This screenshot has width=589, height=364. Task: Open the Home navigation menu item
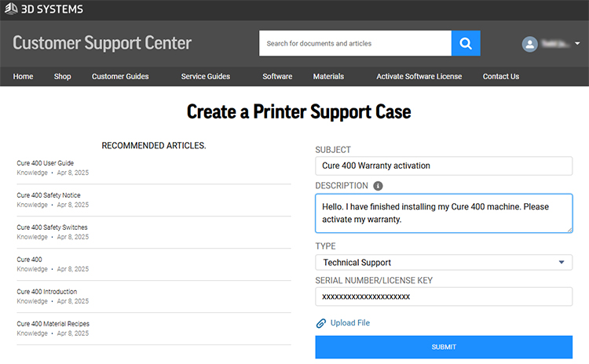click(23, 77)
